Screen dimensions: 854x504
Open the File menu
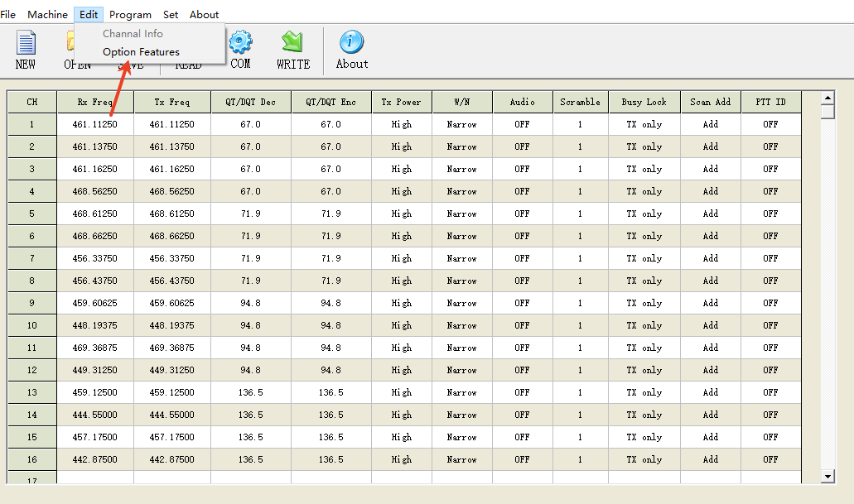click(8, 14)
